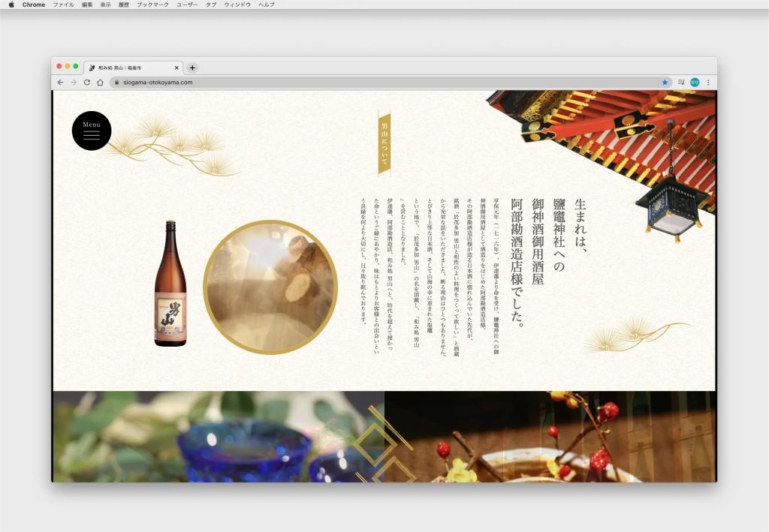The image size is (769, 532).
Task: Click the blue bookmark star icon
Action: pos(665,83)
